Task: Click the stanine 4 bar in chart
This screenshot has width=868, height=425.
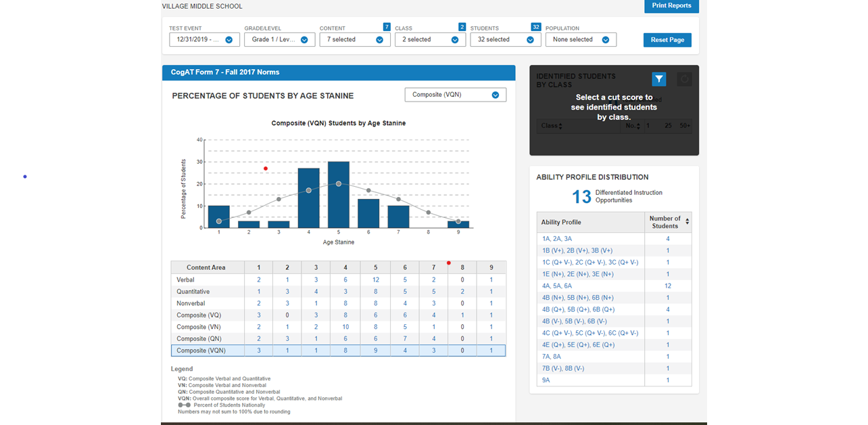Action: 309,198
